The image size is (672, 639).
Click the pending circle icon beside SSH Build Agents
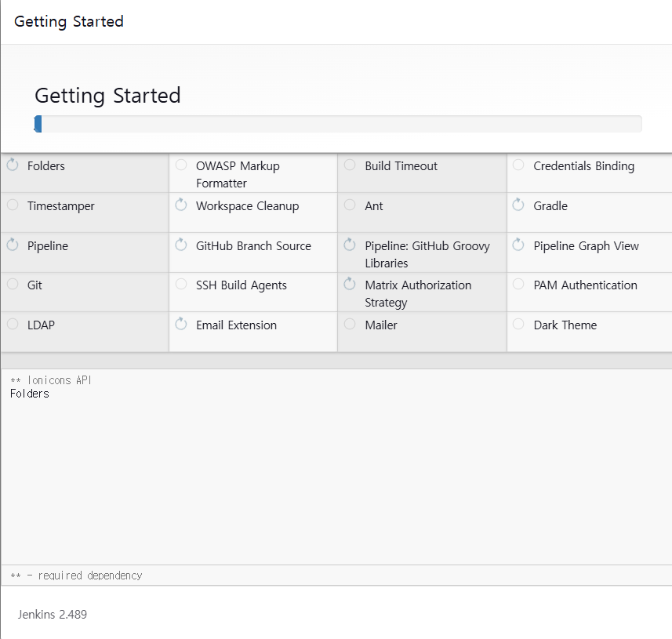(181, 284)
